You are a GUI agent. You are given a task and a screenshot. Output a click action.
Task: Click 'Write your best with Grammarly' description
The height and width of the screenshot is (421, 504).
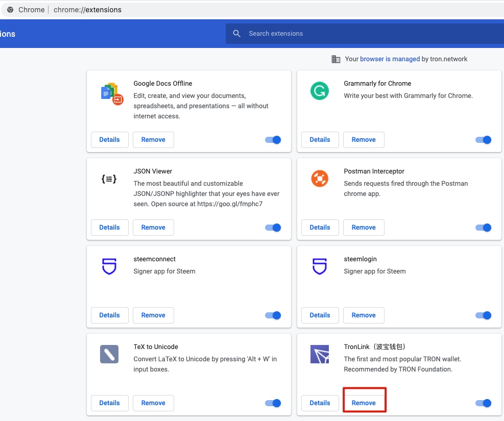[408, 96]
